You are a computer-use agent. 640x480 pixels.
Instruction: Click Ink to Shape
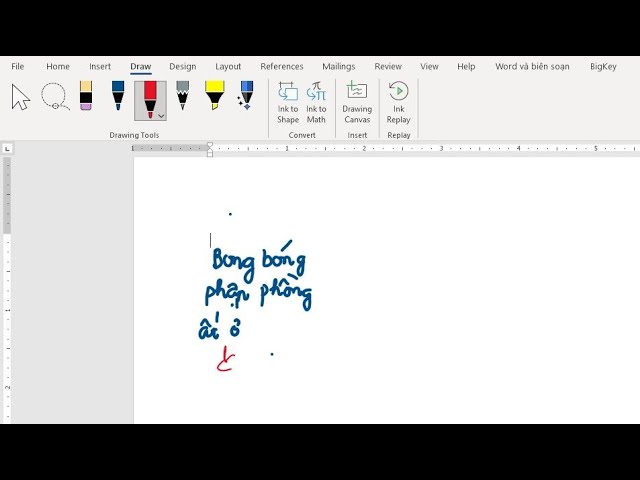pos(288,102)
